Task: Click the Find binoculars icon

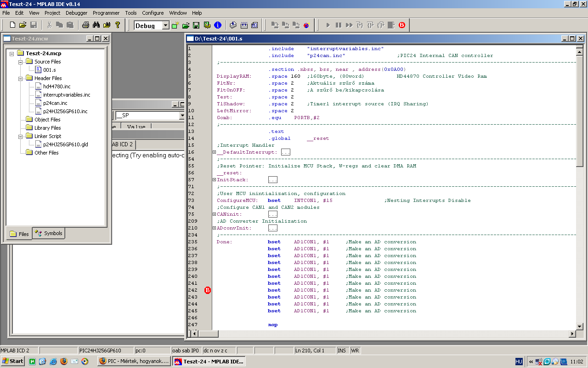Action: pos(96,25)
